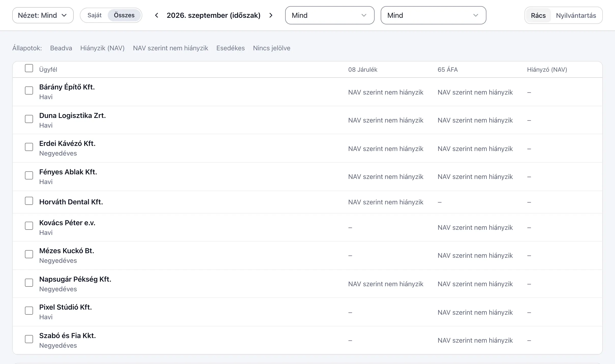Click Napsugár Pékség 08 Járulék cell
Image resolution: width=615 pixels, height=364 pixels.
[x=386, y=284]
